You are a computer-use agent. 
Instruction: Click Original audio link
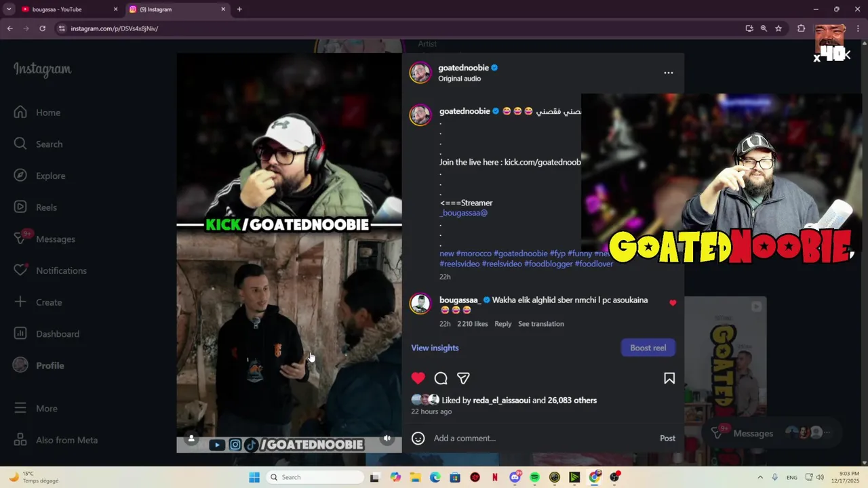459,79
